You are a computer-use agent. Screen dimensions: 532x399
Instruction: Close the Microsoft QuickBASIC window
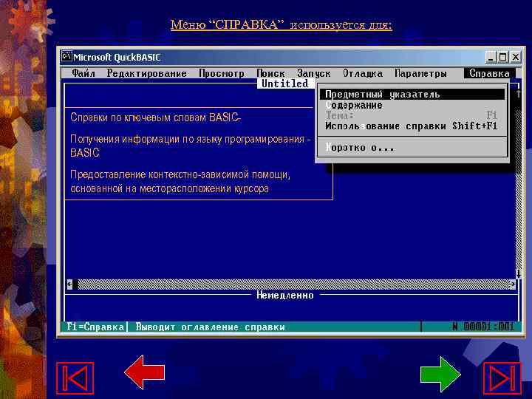(x=516, y=57)
